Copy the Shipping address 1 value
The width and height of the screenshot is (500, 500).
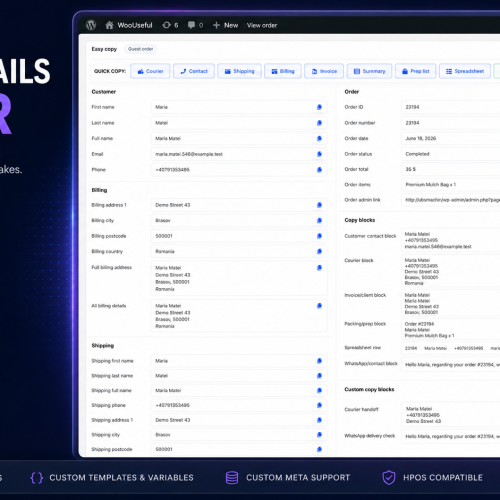click(x=319, y=420)
